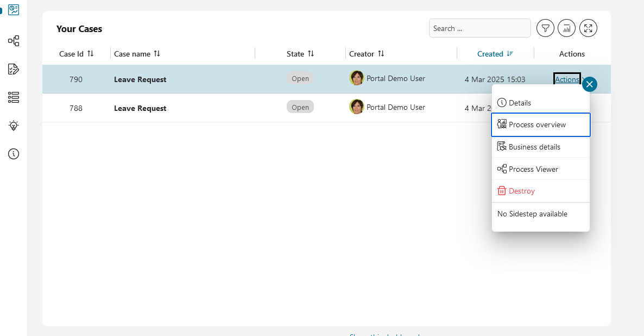
Task: Close the actions popup menu
Action: coord(589,84)
